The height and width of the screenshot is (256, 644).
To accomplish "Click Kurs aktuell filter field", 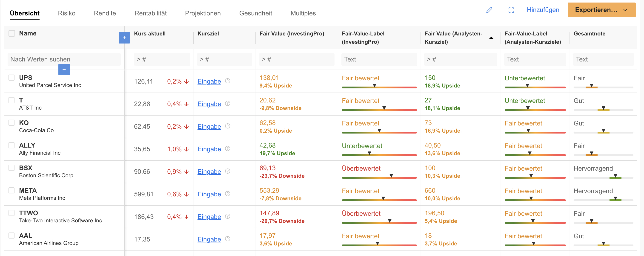I will pyautogui.click(x=162, y=59).
